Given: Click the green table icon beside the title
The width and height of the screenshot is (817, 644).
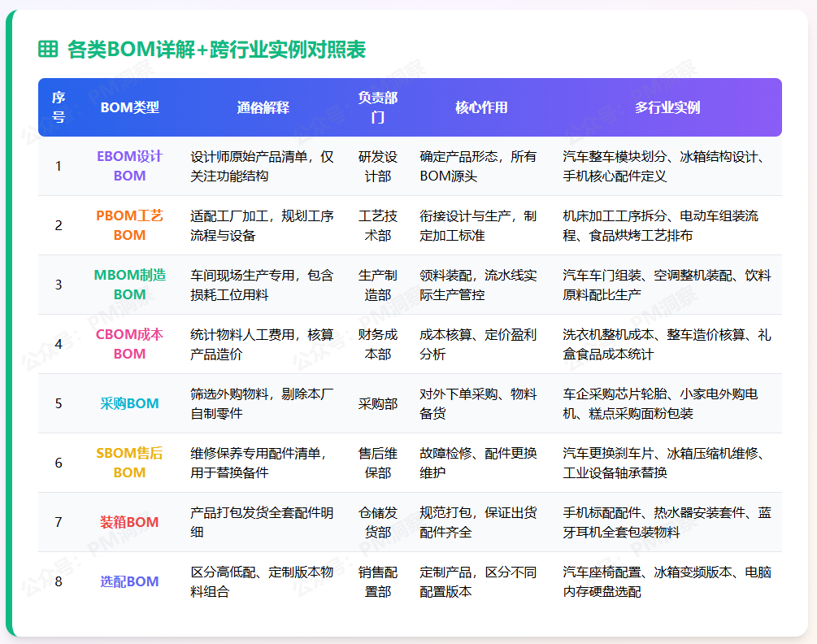Looking at the screenshot, I should click(48, 49).
